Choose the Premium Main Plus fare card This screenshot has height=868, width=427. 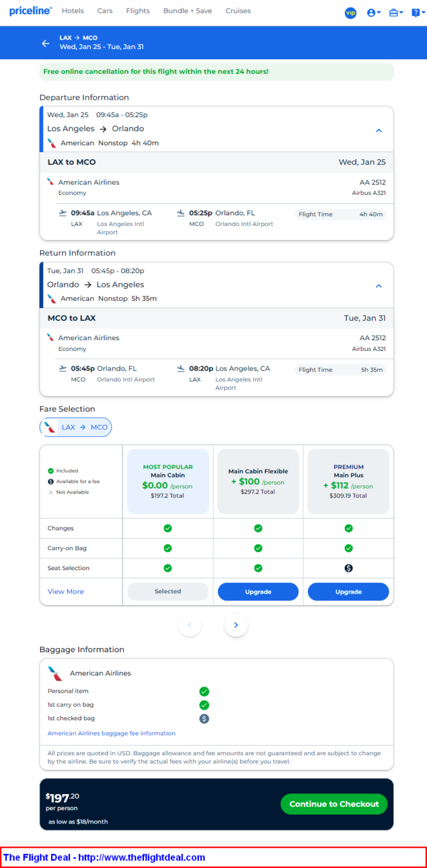click(x=348, y=481)
